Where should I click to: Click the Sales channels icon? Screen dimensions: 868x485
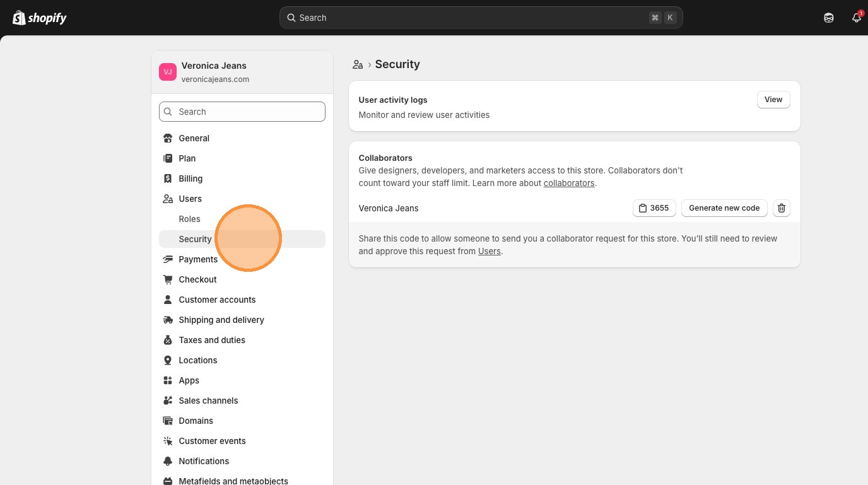click(x=168, y=400)
